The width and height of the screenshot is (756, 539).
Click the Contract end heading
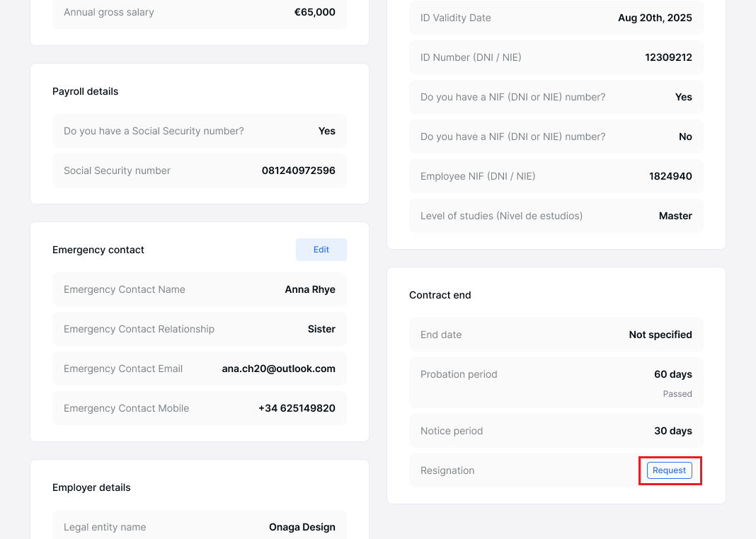[x=440, y=295]
